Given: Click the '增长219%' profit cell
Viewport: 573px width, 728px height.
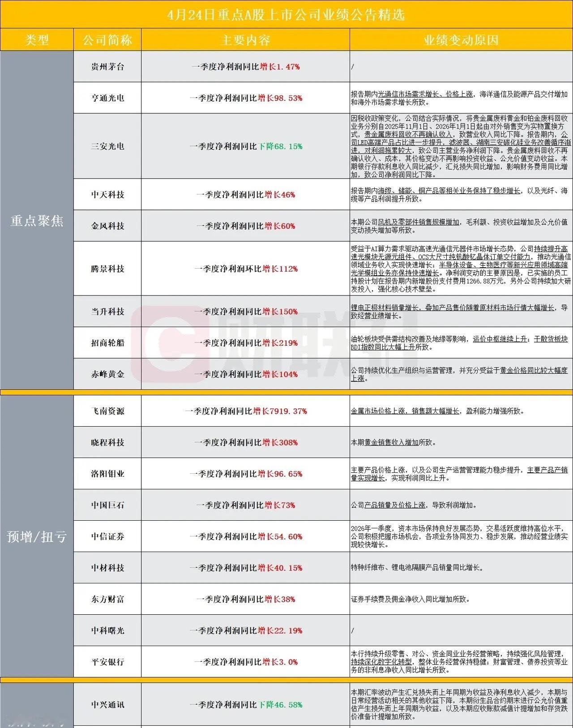Looking at the screenshot, I should pyautogui.click(x=245, y=343).
